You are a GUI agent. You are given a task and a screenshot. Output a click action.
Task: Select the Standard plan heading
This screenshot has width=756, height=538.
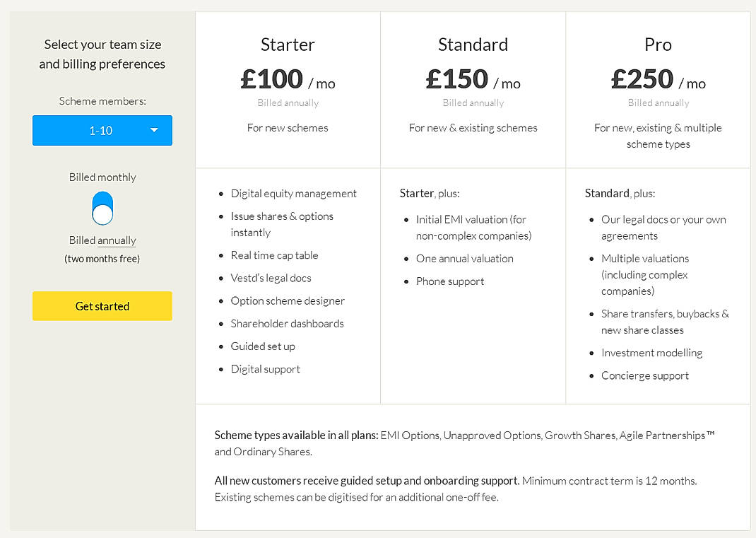tap(473, 44)
